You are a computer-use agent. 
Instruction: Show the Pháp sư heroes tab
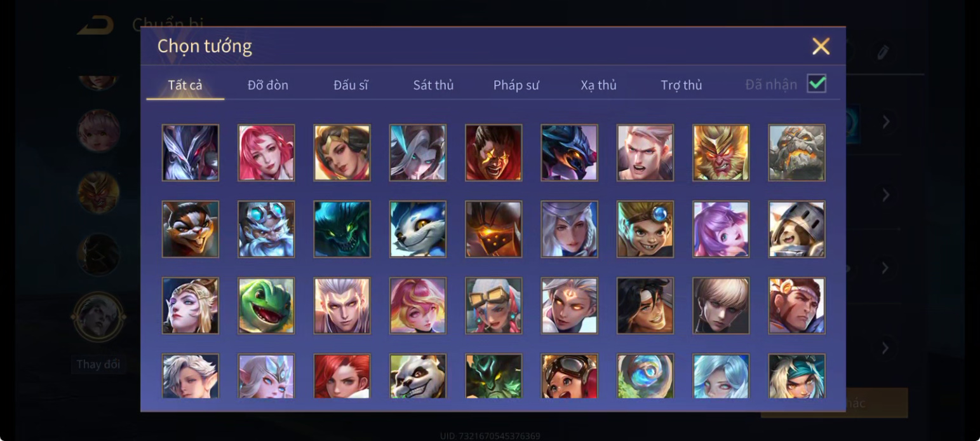516,85
